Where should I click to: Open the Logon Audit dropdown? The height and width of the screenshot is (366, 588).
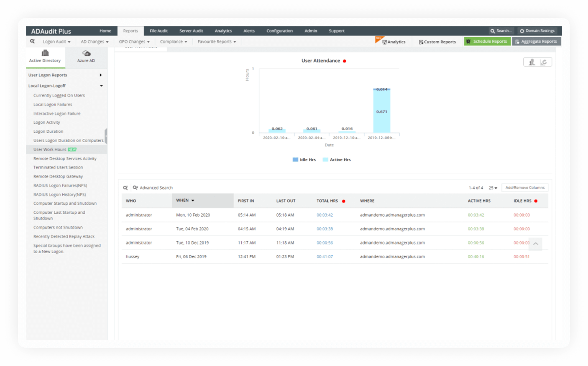pyautogui.click(x=57, y=42)
